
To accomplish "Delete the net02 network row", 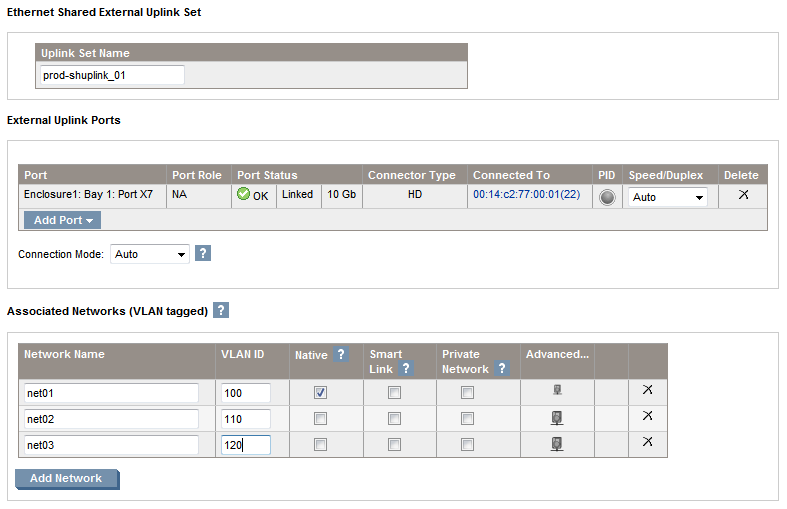I will [647, 416].
